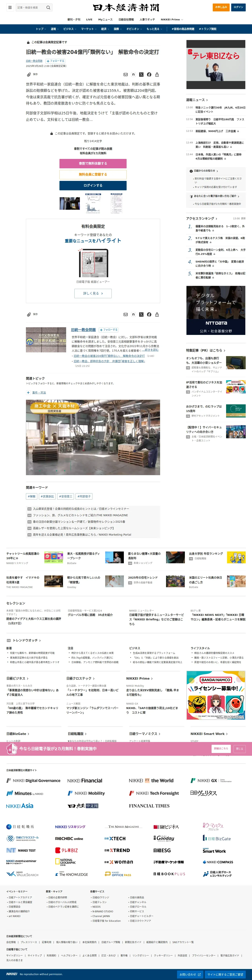
Task: Open the chart thumbnail below login buttons
Action: [x=93, y=203]
